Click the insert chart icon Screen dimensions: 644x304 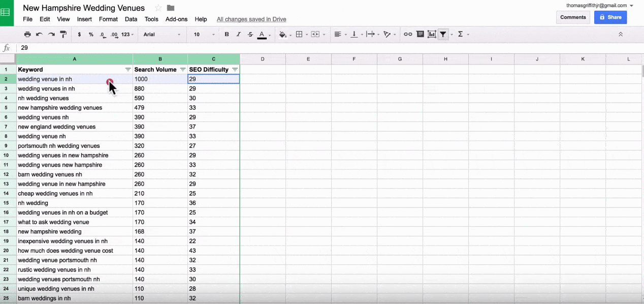coord(432,35)
